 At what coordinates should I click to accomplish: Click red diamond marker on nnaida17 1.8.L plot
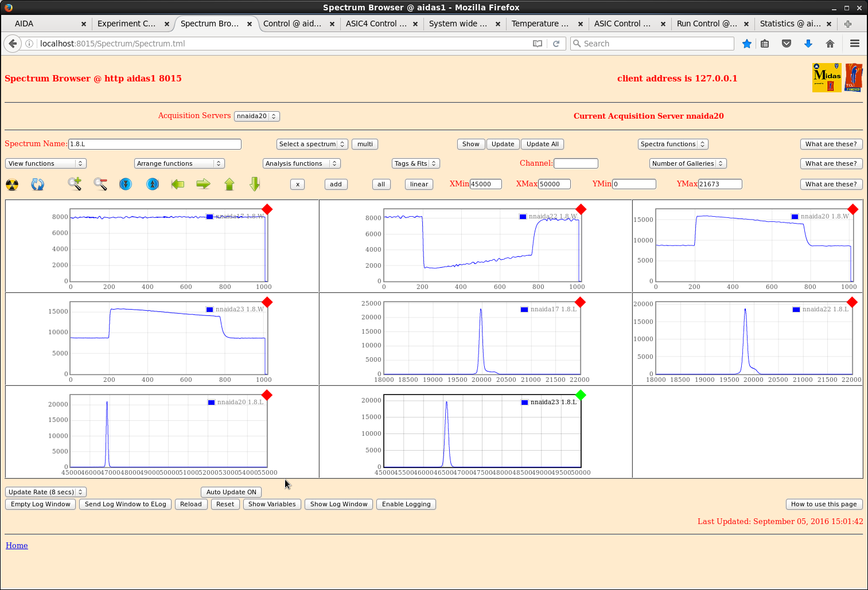(580, 302)
